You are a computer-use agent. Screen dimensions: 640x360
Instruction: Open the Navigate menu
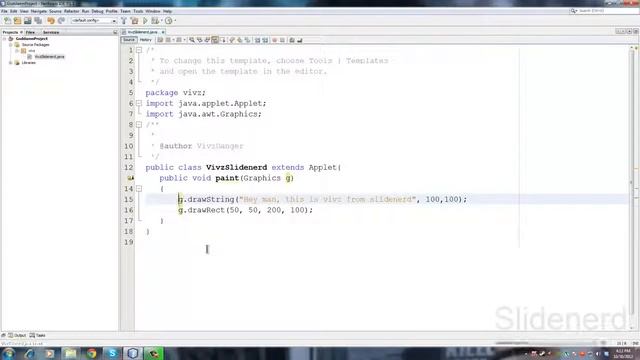pyautogui.click(x=39, y=11)
